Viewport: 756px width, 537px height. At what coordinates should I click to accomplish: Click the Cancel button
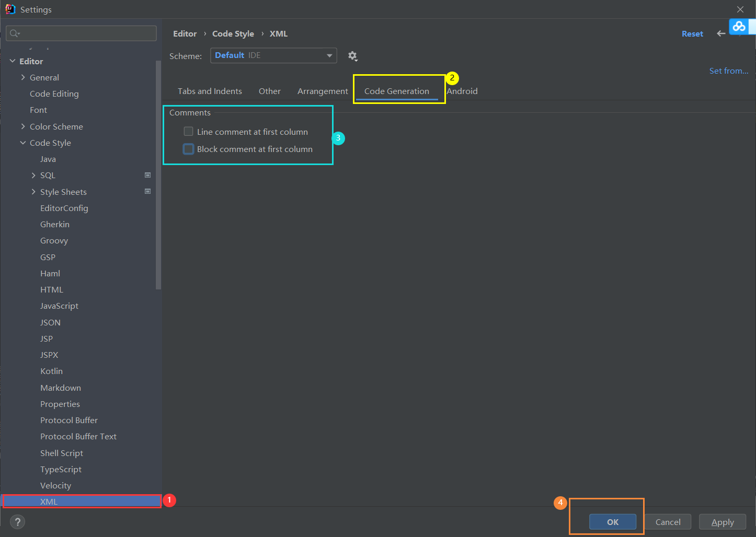(668, 522)
